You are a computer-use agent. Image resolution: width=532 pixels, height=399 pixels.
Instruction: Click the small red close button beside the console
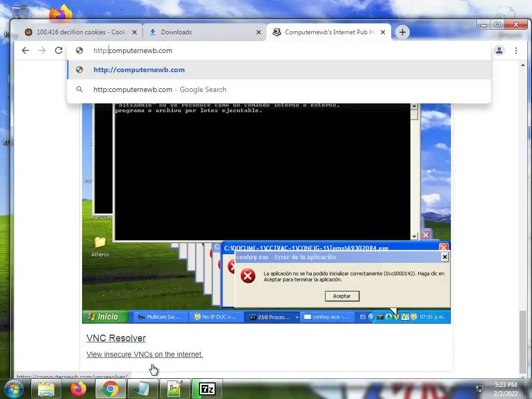(x=426, y=235)
